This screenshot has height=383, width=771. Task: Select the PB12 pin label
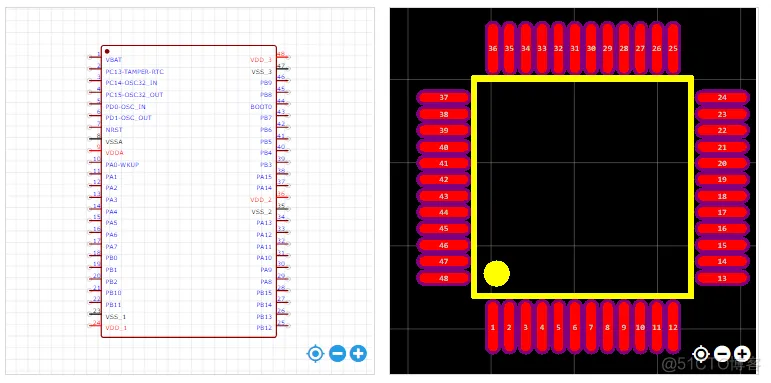(x=264, y=328)
